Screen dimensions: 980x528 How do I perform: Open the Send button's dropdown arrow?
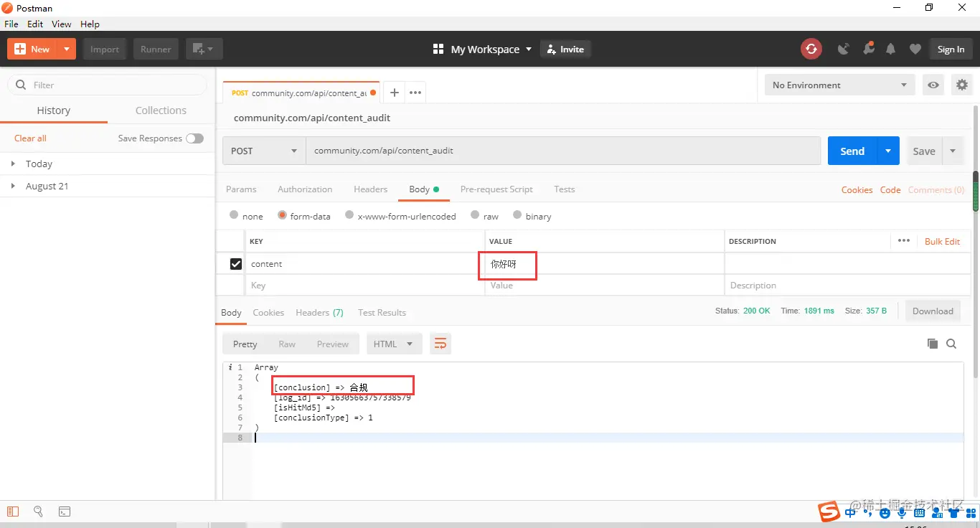pos(888,151)
